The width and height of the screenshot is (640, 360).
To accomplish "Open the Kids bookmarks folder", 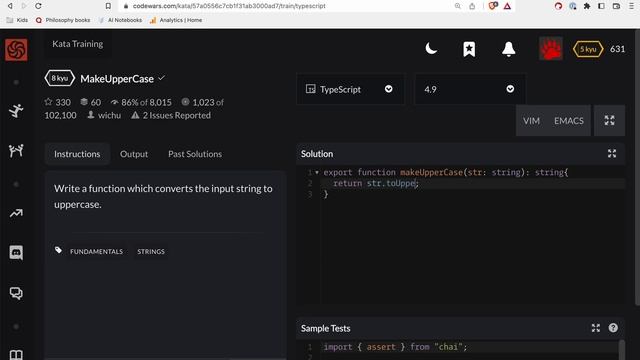I will tap(17, 20).
